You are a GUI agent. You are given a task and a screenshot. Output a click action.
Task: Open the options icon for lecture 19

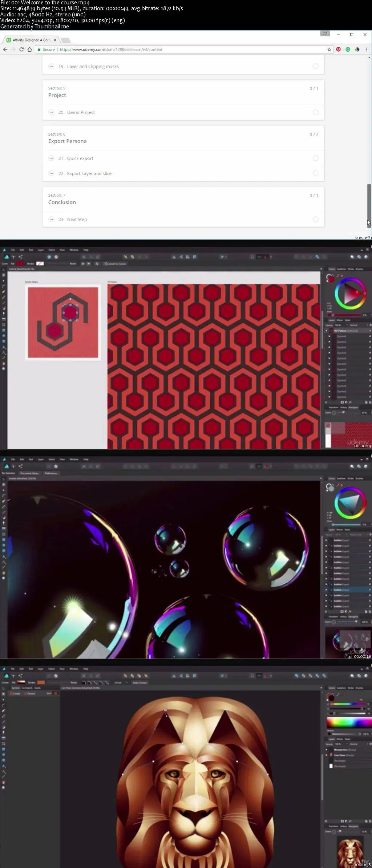coord(51,66)
